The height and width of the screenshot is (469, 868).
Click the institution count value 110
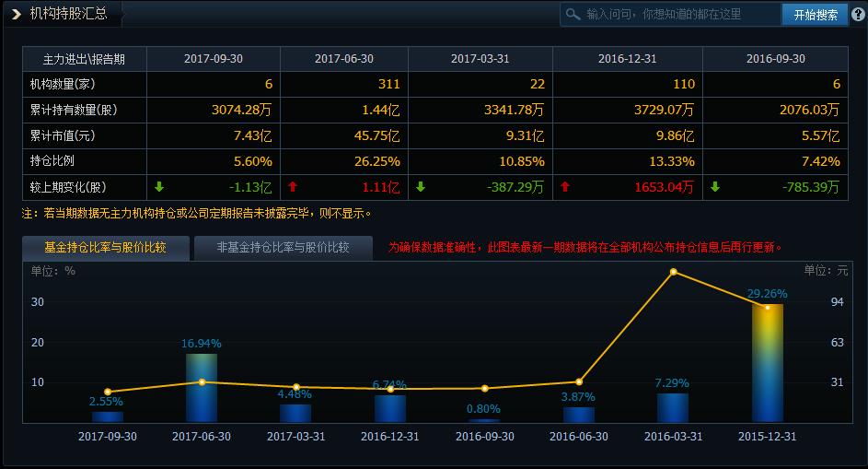pyautogui.click(x=684, y=84)
